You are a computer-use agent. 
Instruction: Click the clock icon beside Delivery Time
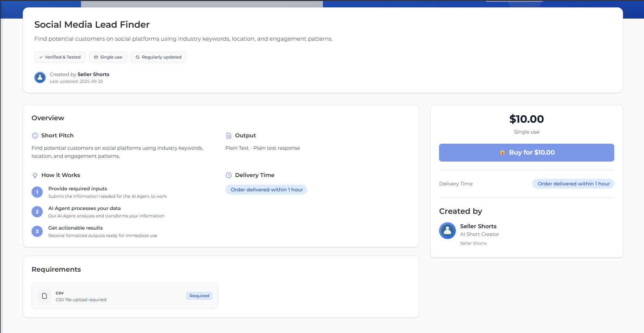click(229, 175)
